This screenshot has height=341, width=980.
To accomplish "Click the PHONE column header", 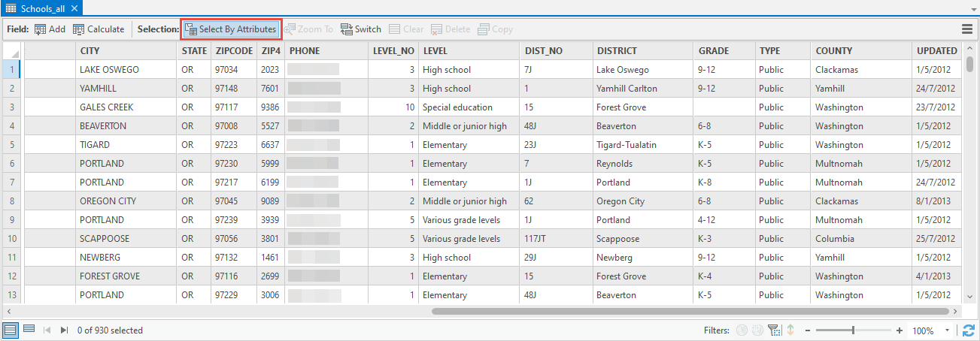I will [326, 51].
